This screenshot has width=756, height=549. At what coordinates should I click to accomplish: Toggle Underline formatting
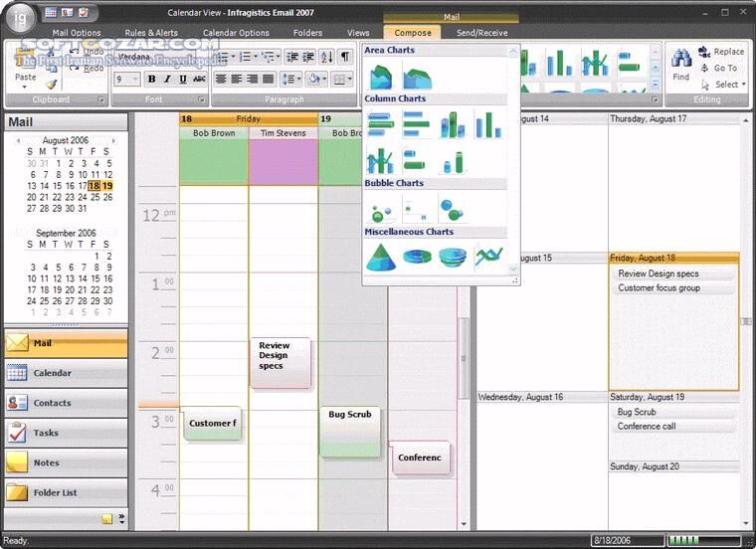coord(182,80)
